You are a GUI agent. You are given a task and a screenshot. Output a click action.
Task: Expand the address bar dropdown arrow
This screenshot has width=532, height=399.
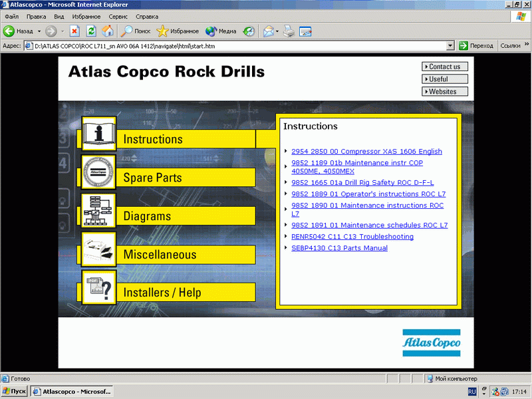pyautogui.click(x=450, y=46)
